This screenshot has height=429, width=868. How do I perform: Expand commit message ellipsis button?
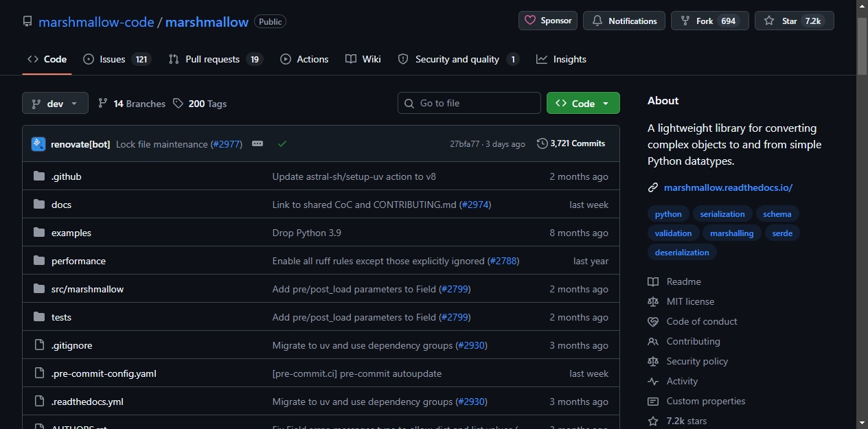pyautogui.click(x=258, y=143)
